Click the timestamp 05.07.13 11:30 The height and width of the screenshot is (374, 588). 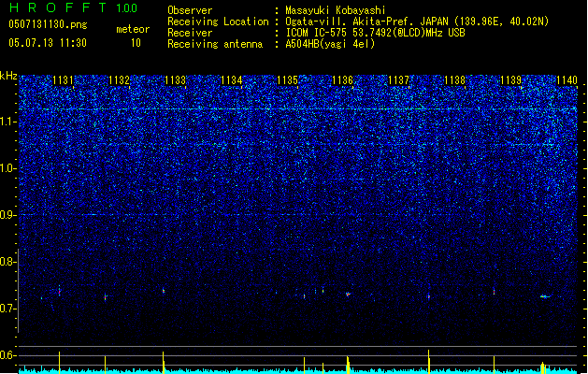coord(48,43)
